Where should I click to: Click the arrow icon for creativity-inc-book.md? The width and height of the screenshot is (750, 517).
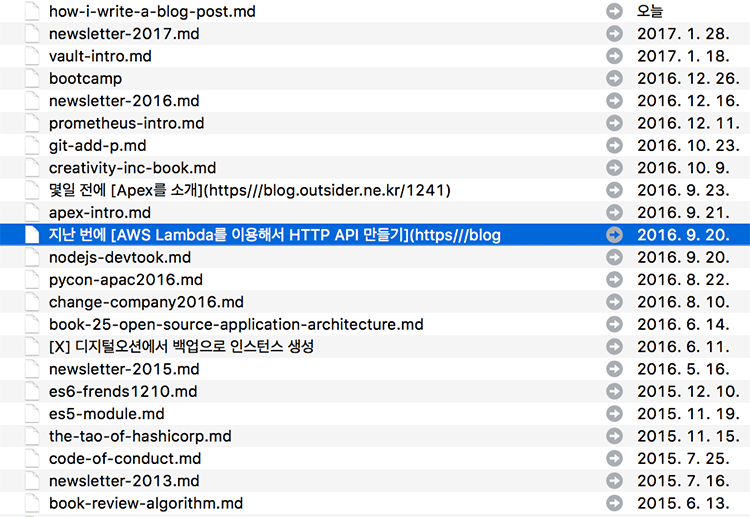(614, 168)
